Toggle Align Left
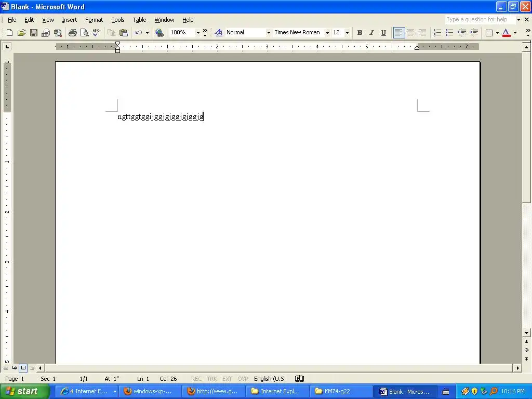This screenshot has width=532, height=399. (398, 33)
